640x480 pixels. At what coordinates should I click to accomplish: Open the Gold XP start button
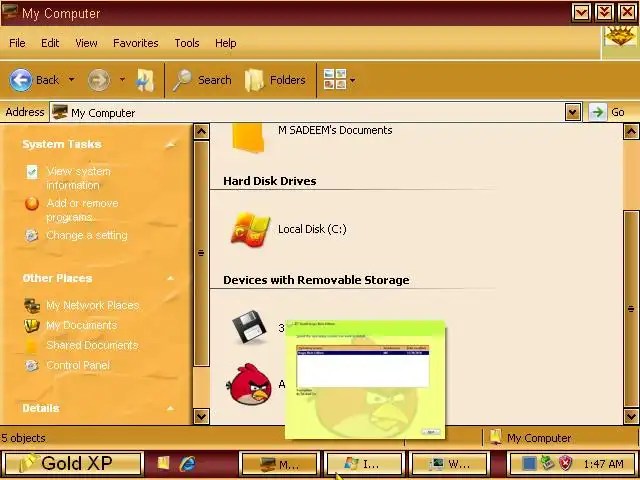pos(73,463)
